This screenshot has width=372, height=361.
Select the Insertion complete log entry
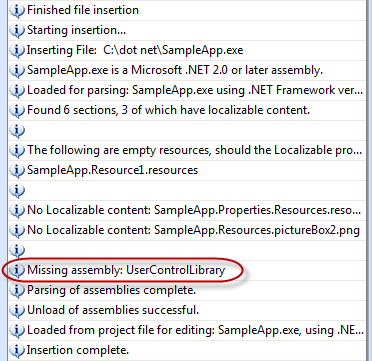[187, 350]
